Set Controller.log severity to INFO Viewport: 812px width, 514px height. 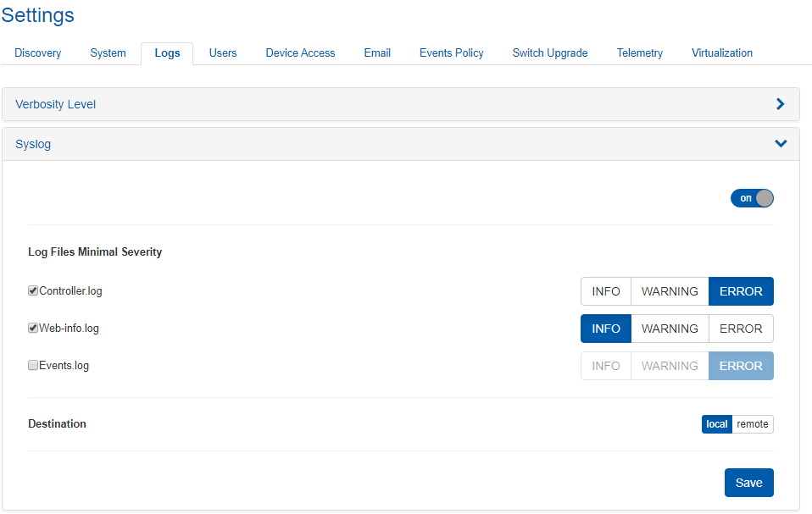click(x=606, y=291)
